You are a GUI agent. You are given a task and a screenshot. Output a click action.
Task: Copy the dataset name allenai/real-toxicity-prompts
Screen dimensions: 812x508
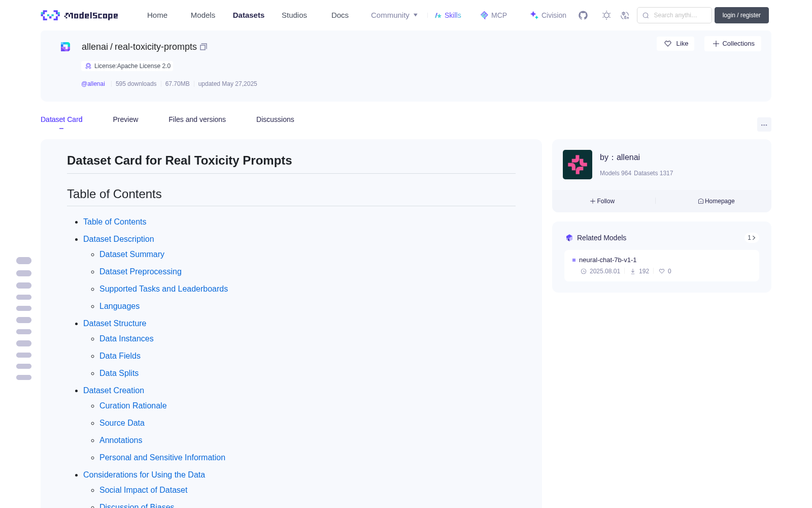point(204,47)
